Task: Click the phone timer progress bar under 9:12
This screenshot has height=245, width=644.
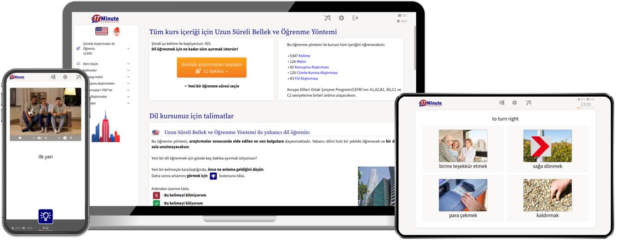Action: point(46,230)
